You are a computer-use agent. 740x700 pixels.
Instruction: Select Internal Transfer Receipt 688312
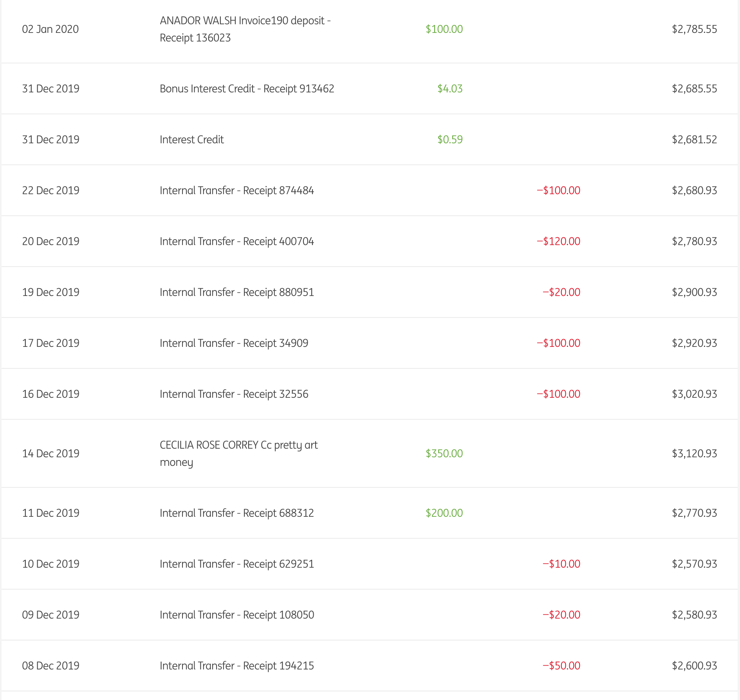236,513
